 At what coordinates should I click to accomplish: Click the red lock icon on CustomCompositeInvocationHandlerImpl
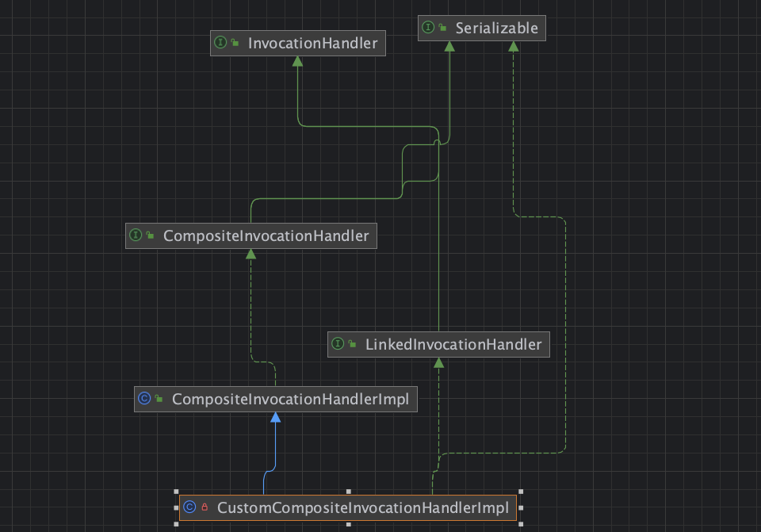coord(205,507)
